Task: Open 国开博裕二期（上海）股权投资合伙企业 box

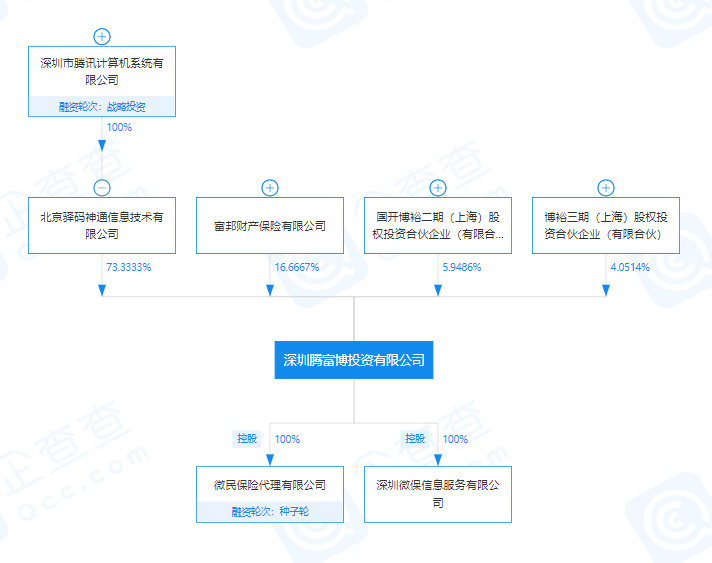Action: tap(438, 225)
